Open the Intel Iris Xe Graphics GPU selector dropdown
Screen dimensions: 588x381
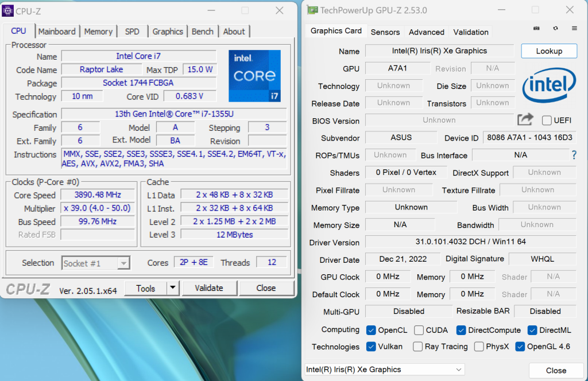[384, 370]
